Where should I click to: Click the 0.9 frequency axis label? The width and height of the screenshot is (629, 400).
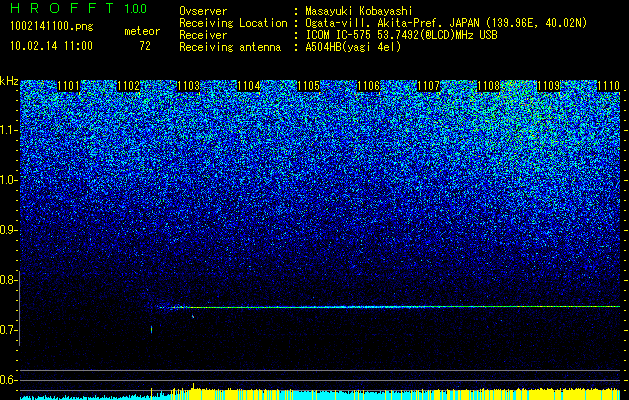[8, 230]
